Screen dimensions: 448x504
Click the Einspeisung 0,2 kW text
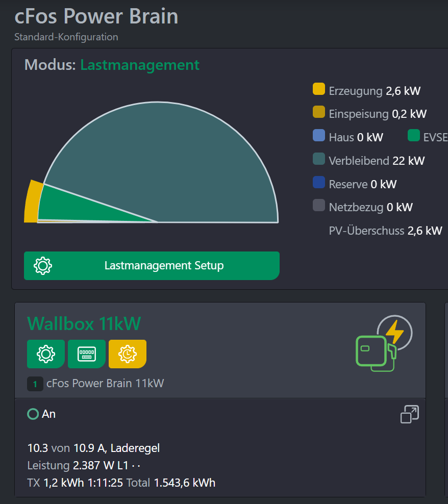378,114
